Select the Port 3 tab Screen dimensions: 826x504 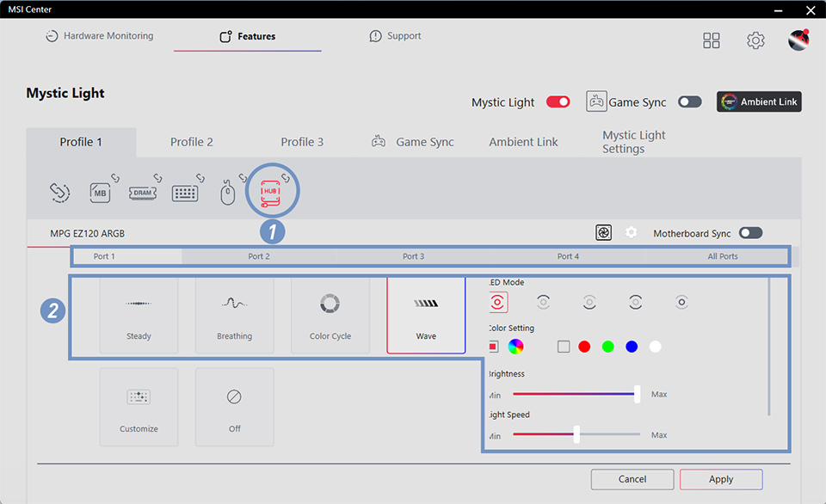click(413, 256)
